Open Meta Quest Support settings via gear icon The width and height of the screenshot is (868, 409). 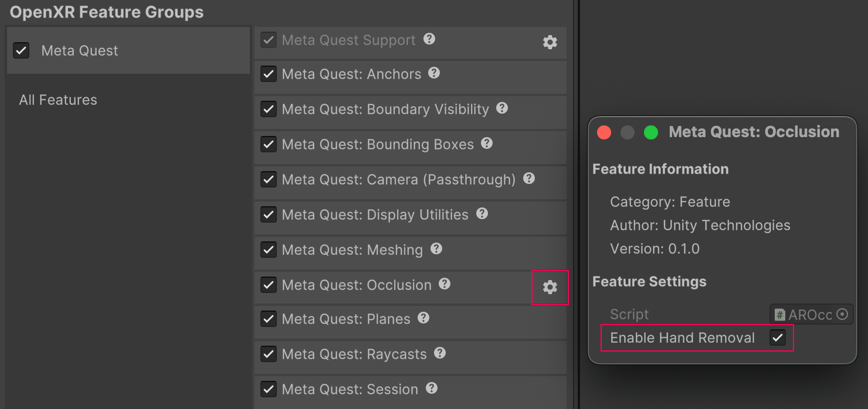(550, 42)
